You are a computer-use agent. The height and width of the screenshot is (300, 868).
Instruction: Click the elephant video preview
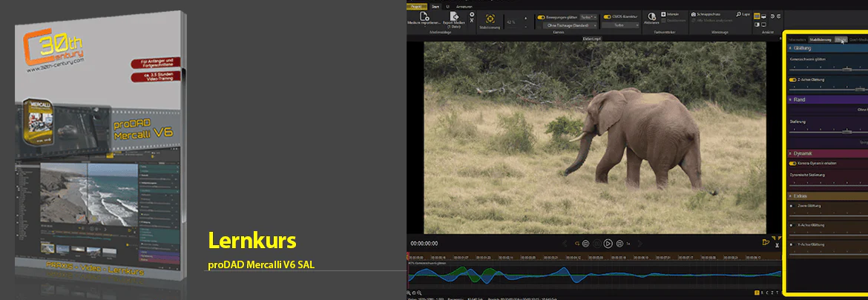594,138
